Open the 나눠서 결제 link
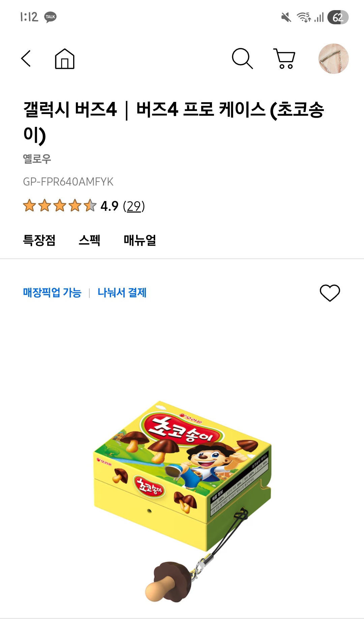Image resolution: width=364 pixels, height=619 pixels. (x=122, y=292)
